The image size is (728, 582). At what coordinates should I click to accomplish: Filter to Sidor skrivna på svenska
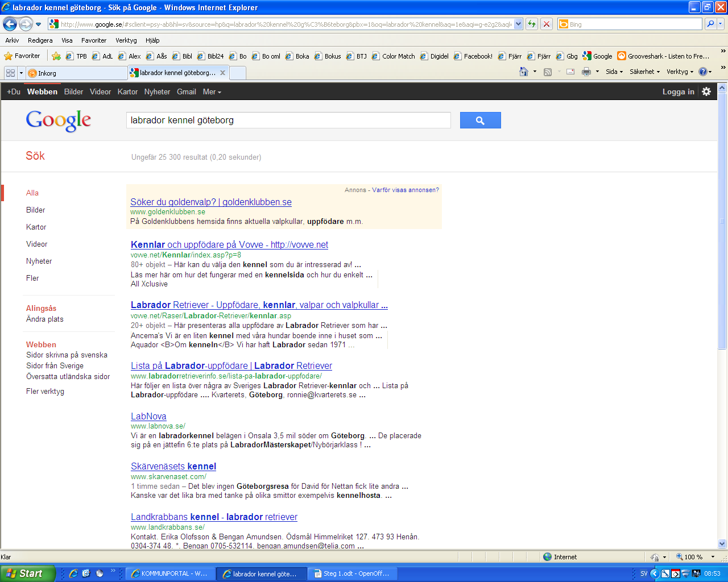(x=67, y=355)
